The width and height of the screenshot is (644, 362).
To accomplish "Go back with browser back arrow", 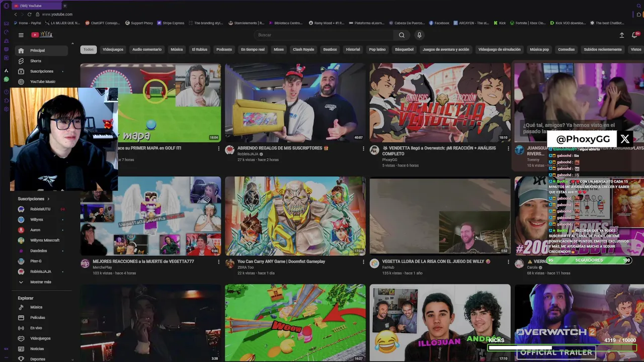I will point(16,14).
